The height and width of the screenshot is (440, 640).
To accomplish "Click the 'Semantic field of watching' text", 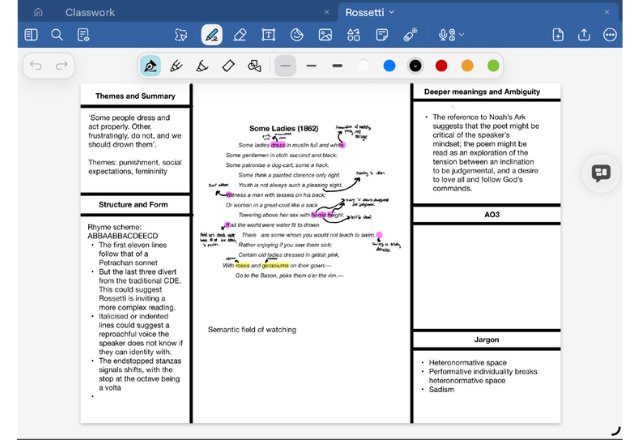I will [x=252, y=329].
